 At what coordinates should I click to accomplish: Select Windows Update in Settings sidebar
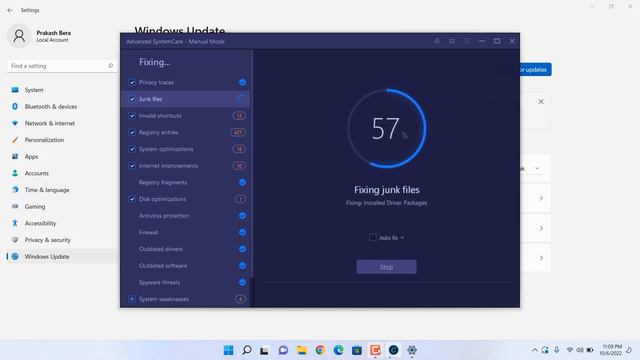[x=61, y=257]
